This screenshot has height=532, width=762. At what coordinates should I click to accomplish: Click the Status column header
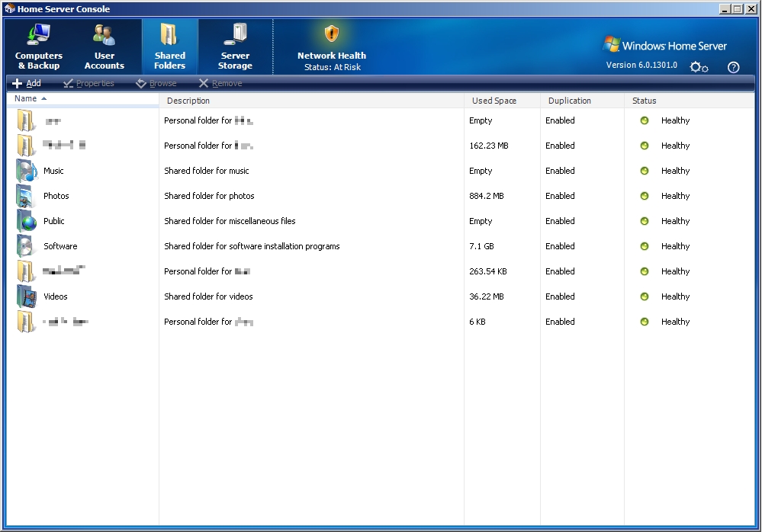[x=644, y=101]
